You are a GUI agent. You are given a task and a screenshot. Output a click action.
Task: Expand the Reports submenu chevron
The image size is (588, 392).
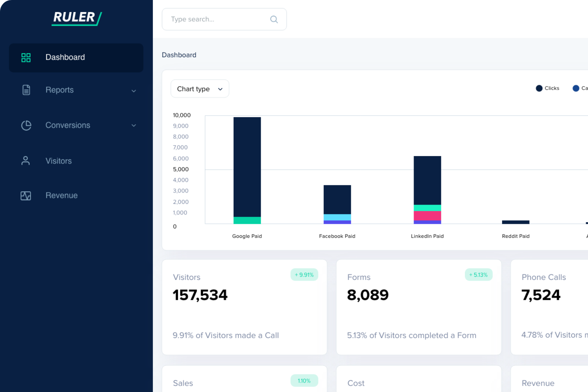134,91
